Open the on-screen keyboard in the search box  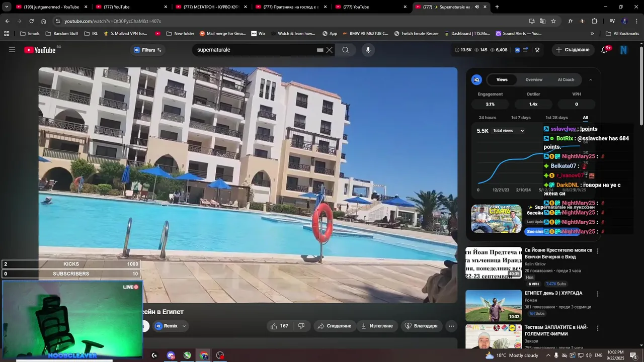[x=320, y=50]
